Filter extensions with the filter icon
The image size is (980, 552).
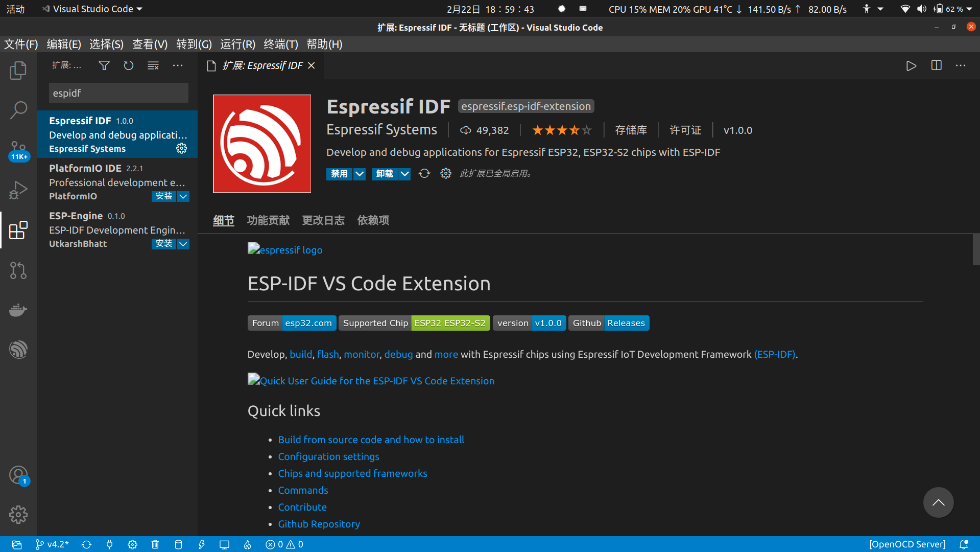click(x=104, y=65)
